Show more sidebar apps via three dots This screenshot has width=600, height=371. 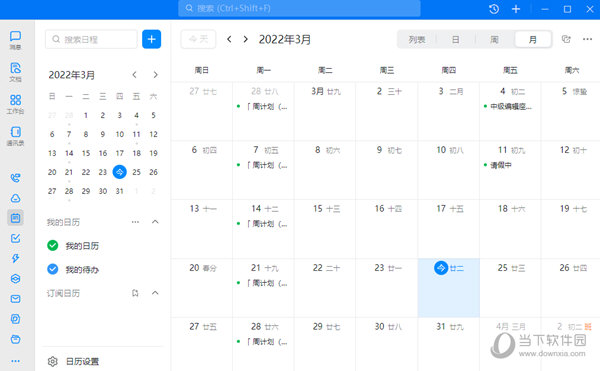[15, 361]
